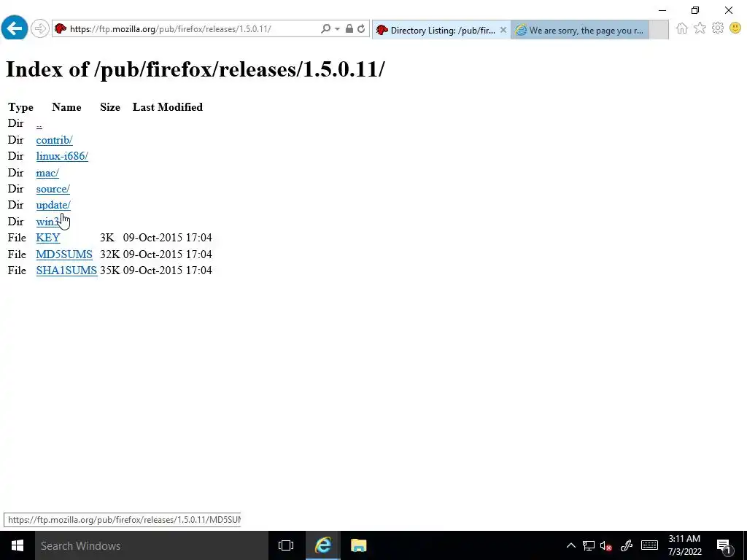Close the Directory Listing tab

[x=503, y=30]
